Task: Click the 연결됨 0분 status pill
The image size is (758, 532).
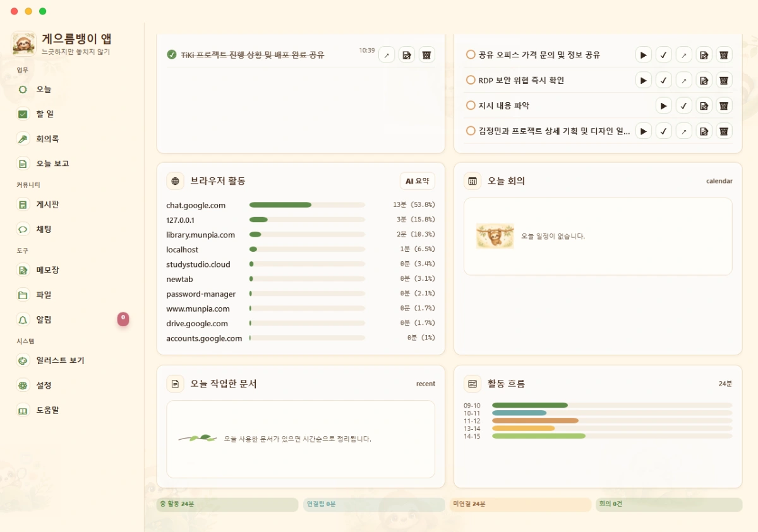Action: [x=375, y=504]
